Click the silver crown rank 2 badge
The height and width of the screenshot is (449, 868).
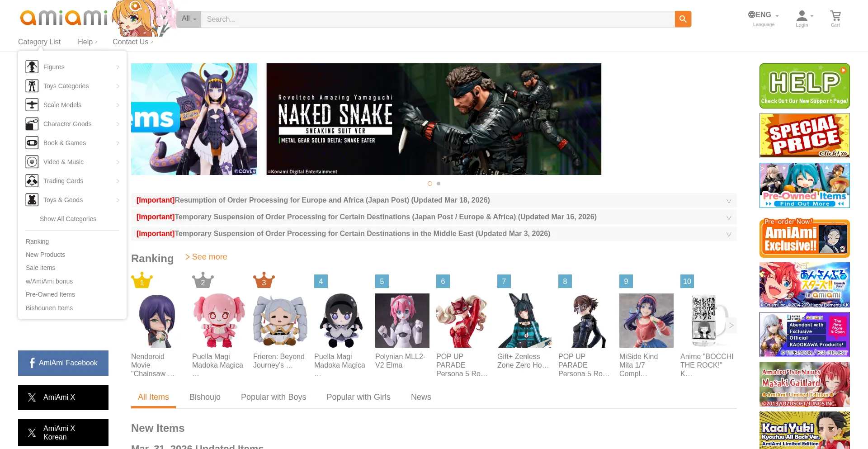pos(203,280)
